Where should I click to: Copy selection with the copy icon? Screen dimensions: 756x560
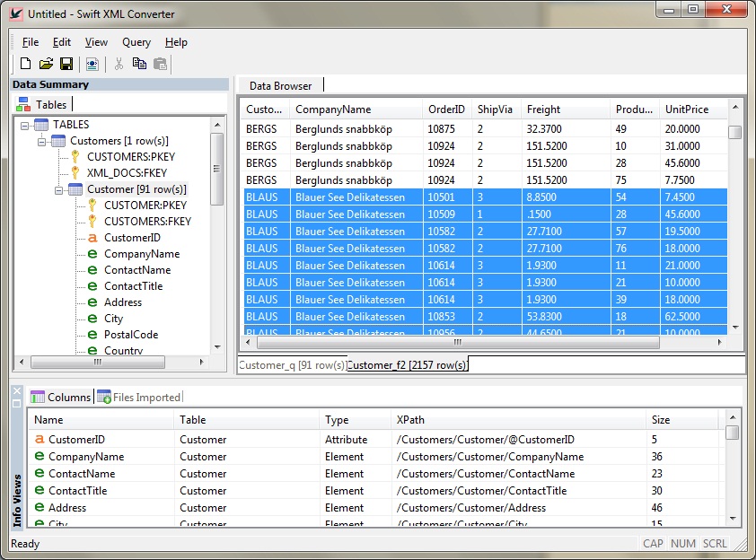139,64
